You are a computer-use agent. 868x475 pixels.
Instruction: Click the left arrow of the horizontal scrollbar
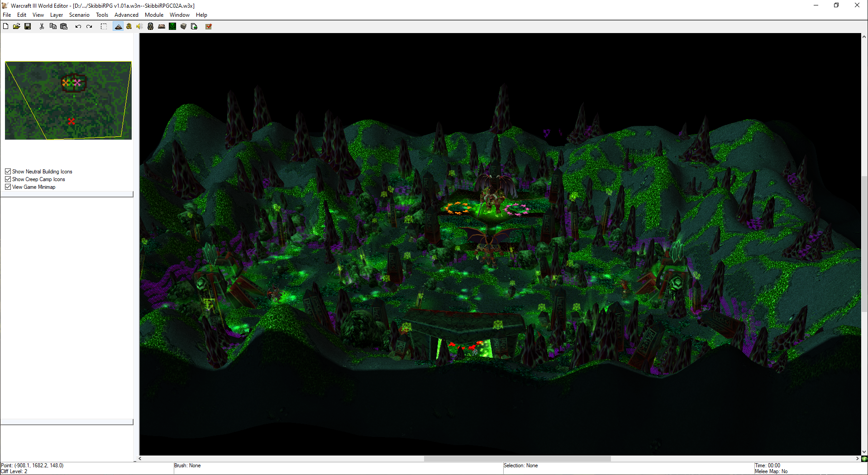pyautogui.click(x=140, y=459)
